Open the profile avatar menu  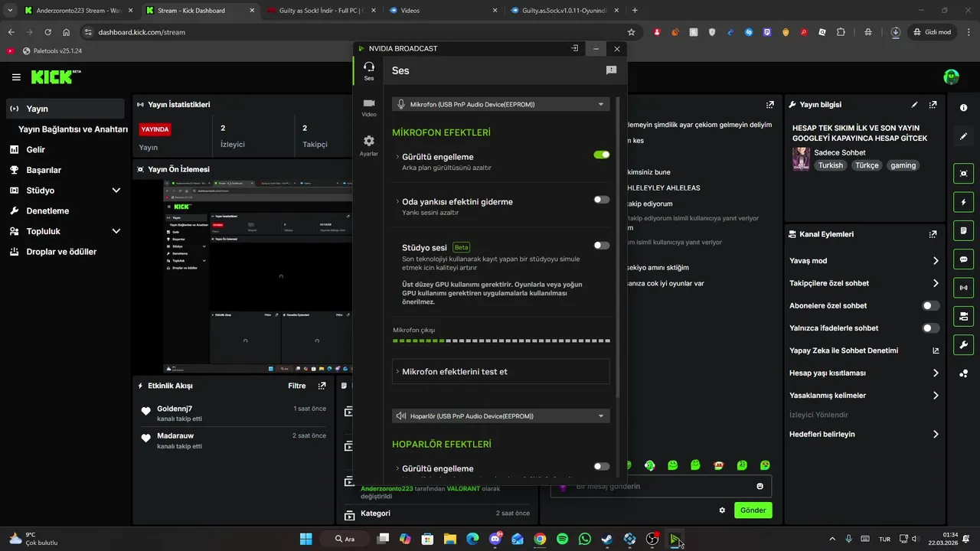tap(951, 77)
